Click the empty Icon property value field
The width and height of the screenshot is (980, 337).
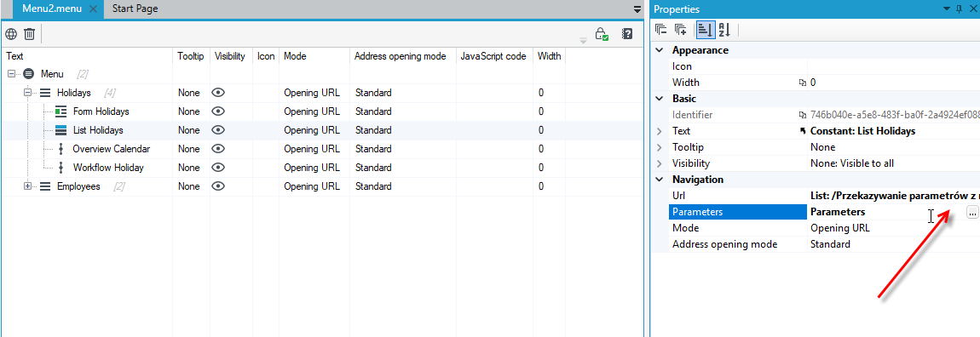click(894, 66)
